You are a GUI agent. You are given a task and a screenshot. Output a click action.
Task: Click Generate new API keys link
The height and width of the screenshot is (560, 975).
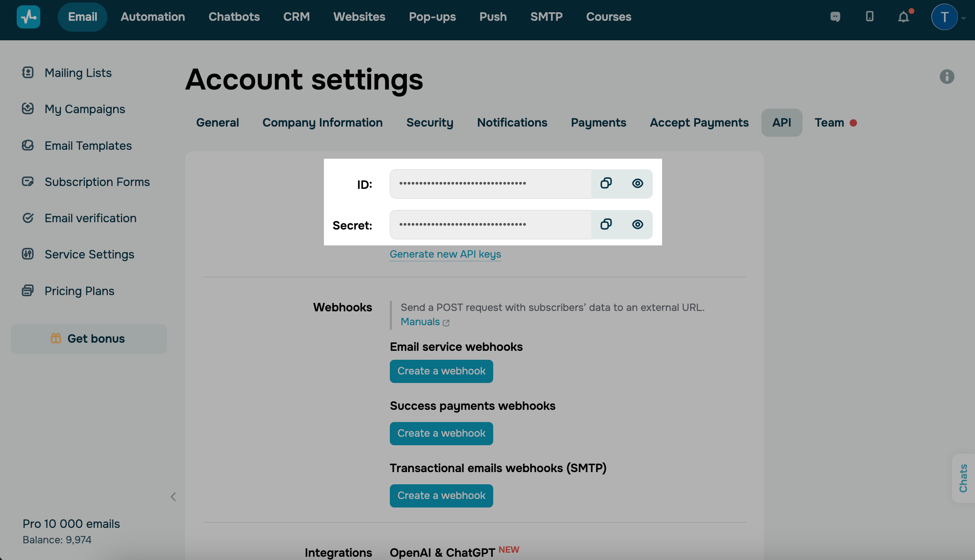[445, 253]
